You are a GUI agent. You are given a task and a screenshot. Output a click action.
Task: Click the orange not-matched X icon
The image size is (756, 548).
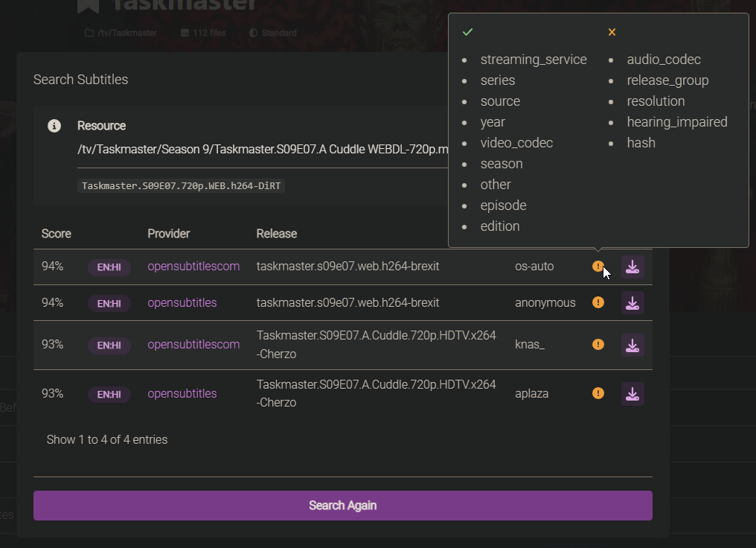tap(612, 32)
